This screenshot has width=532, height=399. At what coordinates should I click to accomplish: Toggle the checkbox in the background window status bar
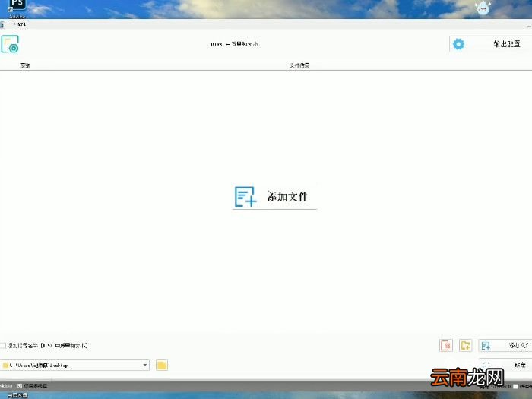(20, 386)
